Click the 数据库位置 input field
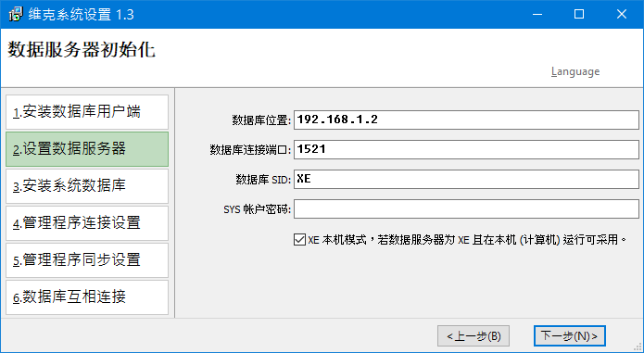 [466, 120]
